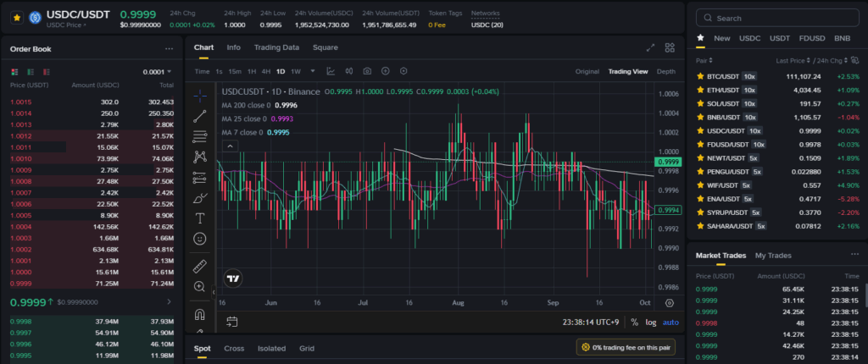Open the My Trades tab

(x=772, y=255)
